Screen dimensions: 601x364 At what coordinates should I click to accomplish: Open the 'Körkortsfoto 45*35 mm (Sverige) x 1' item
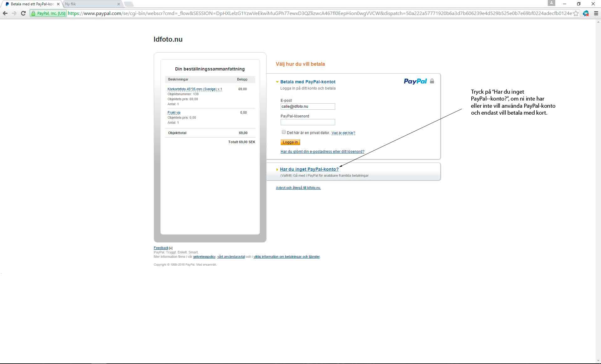[x=195, y=89]
